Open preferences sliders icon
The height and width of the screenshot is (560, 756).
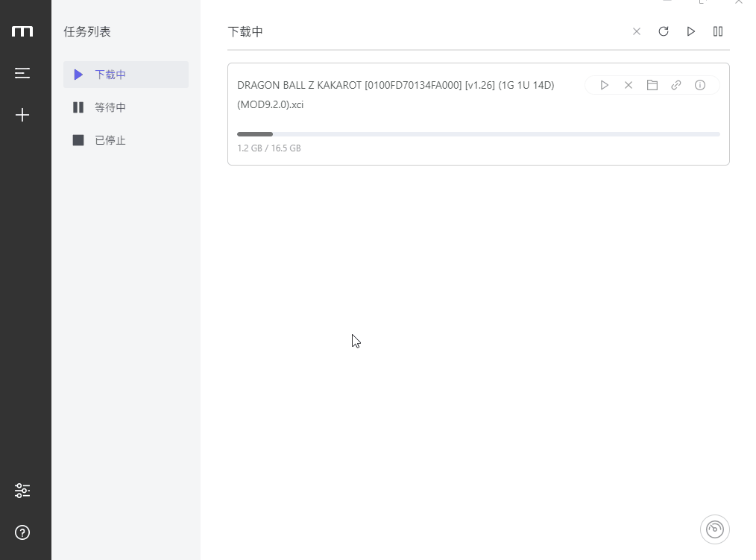[22, 491]
